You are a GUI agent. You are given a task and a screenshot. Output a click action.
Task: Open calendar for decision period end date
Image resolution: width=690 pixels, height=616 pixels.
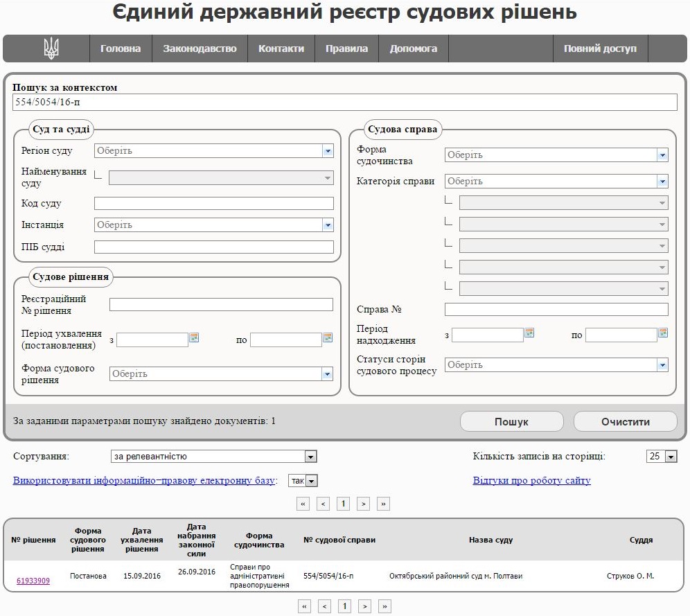click(x=327, y=337)
